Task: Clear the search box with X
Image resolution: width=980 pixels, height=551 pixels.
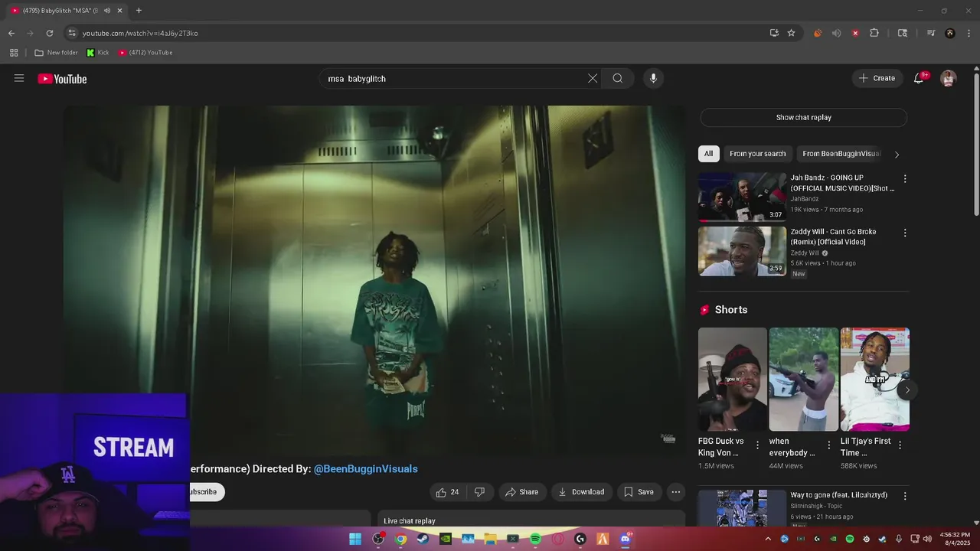Action: coord(593,78)
